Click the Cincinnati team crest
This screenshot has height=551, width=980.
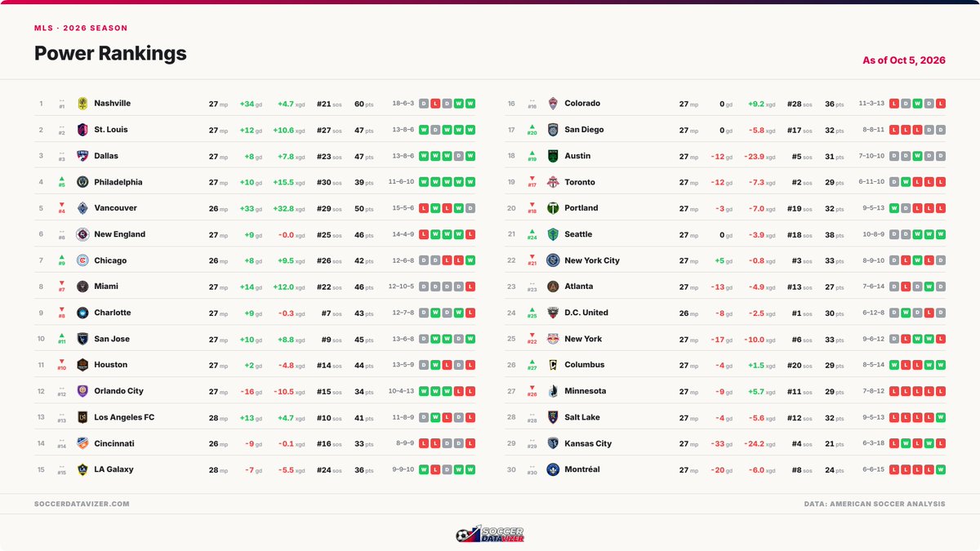[x=82, y=443]
